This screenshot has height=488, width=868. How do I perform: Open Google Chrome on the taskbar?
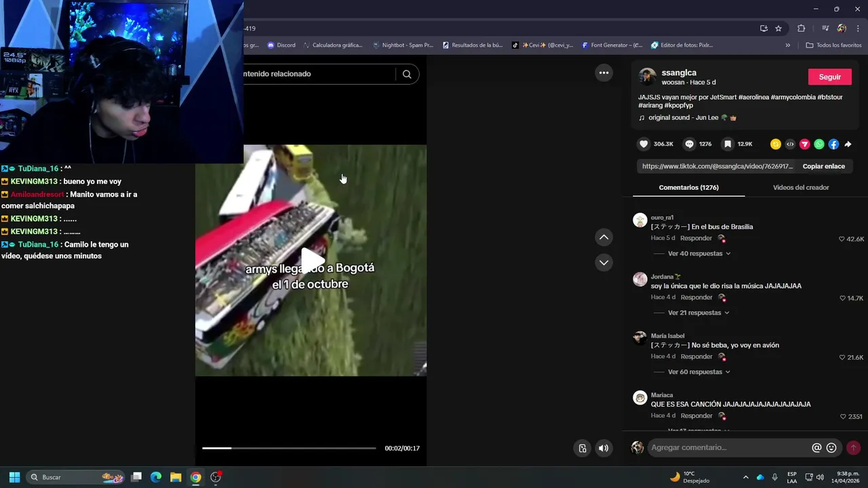(x=195, y=477)
